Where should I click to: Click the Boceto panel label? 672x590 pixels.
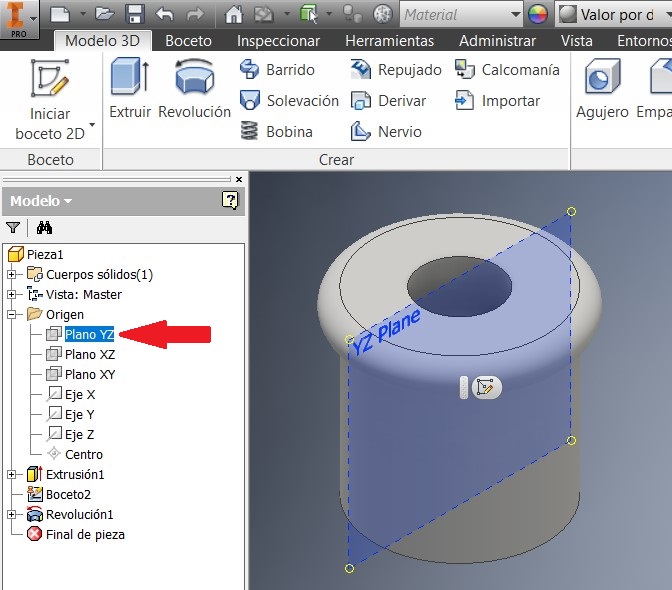[x=50, y=160]
